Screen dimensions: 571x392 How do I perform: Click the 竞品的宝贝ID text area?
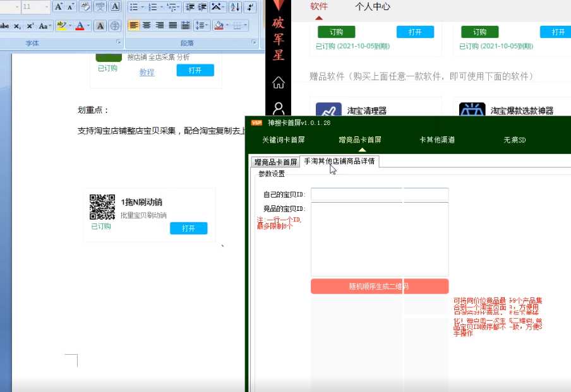(x=380, y=239)
